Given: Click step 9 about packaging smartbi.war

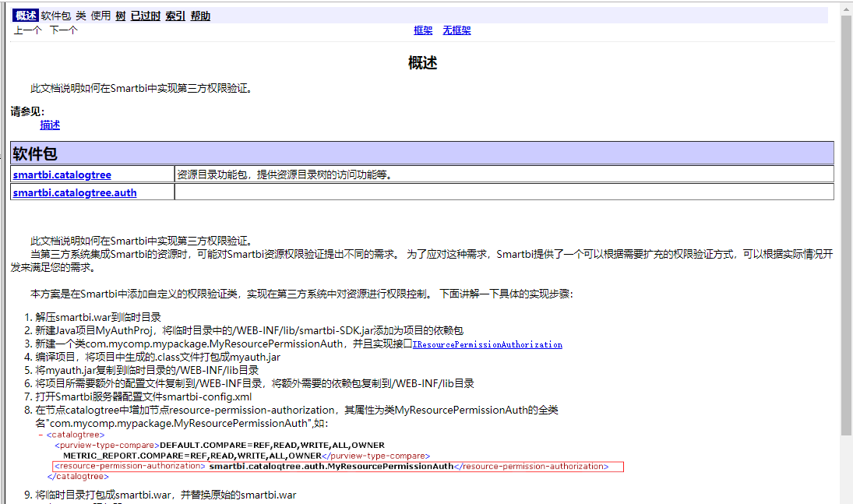Looking at the screenshot, I should tap(166, 495).
